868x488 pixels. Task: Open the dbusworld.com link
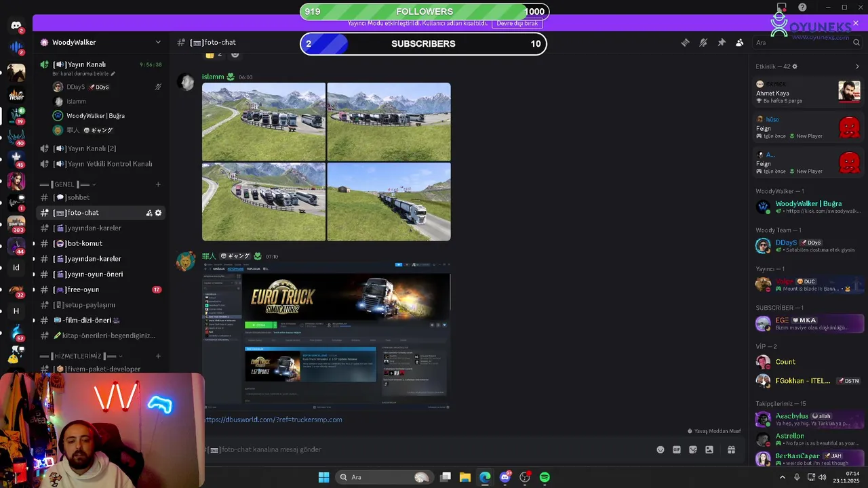[x=273, y=420]
